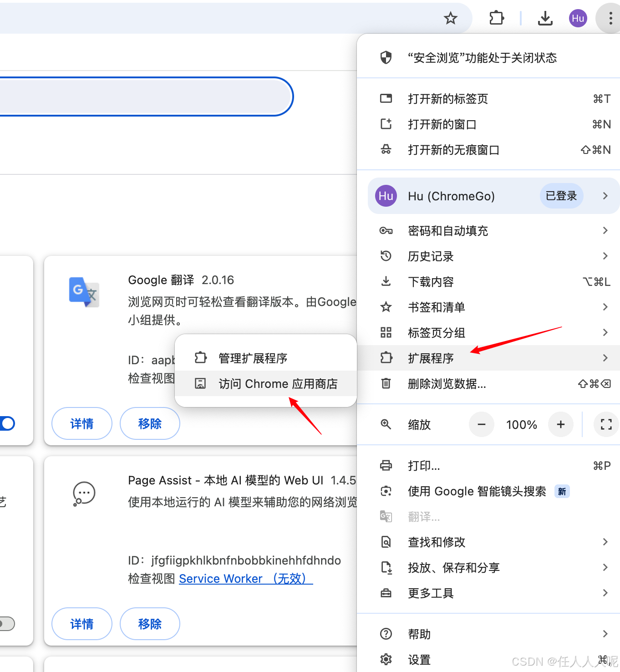Viewport: 620px width, 672px height.
Task: Decrease zoom with the minus button
Action: click(481, 424)
